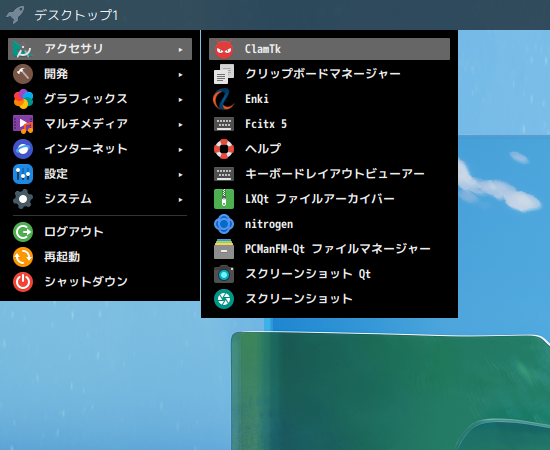This screenshot has height=450, width=550.
Task: Click the デスクトップ1 desktop label
Action: pyautogui.click(x=76, y=15)
